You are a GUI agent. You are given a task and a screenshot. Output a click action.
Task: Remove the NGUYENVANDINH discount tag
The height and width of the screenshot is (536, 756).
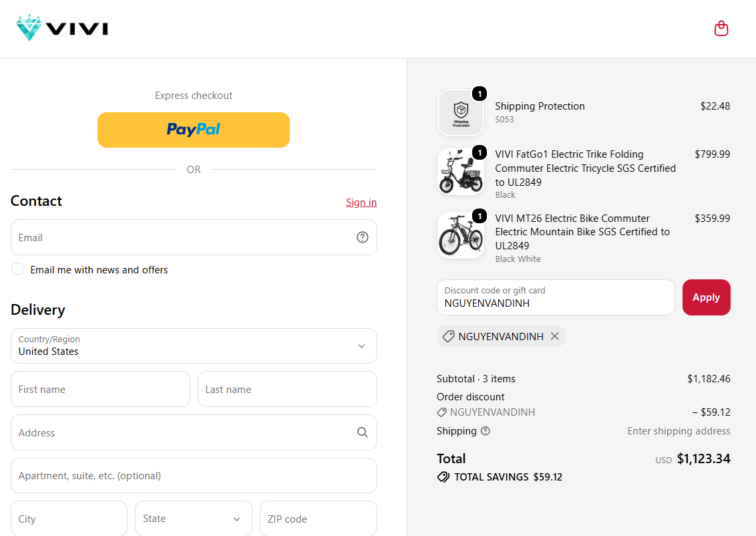555,336
